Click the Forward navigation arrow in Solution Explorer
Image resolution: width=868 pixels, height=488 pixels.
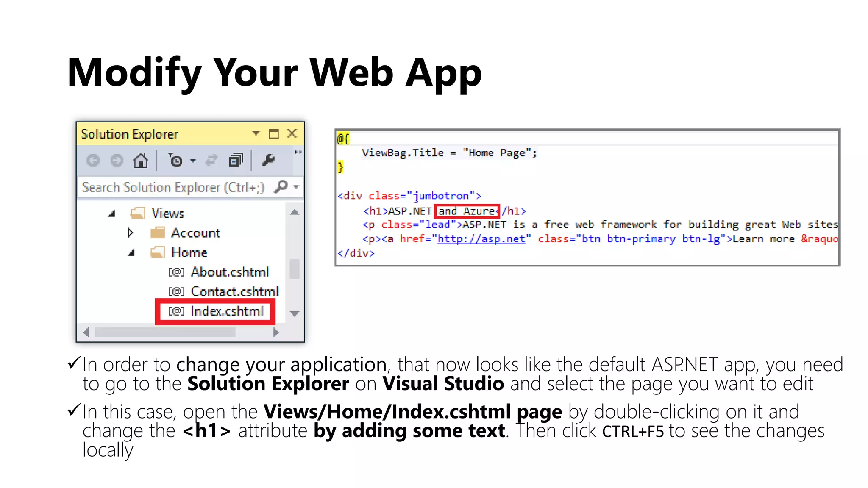[117, 161]
